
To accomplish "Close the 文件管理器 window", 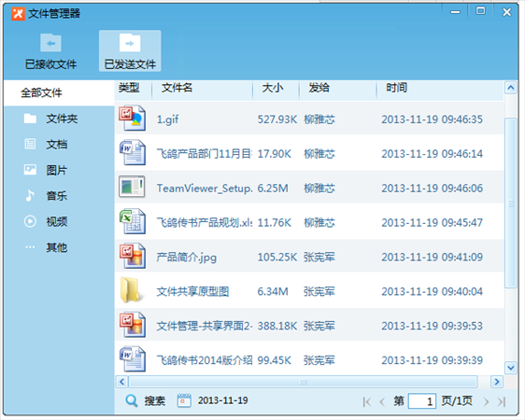I will 507,12.
